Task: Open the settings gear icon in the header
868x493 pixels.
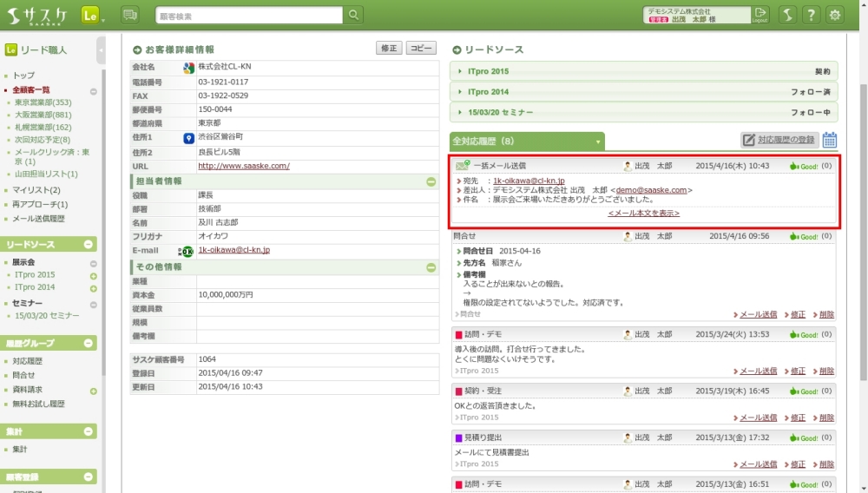Action: tap(835, 15)
